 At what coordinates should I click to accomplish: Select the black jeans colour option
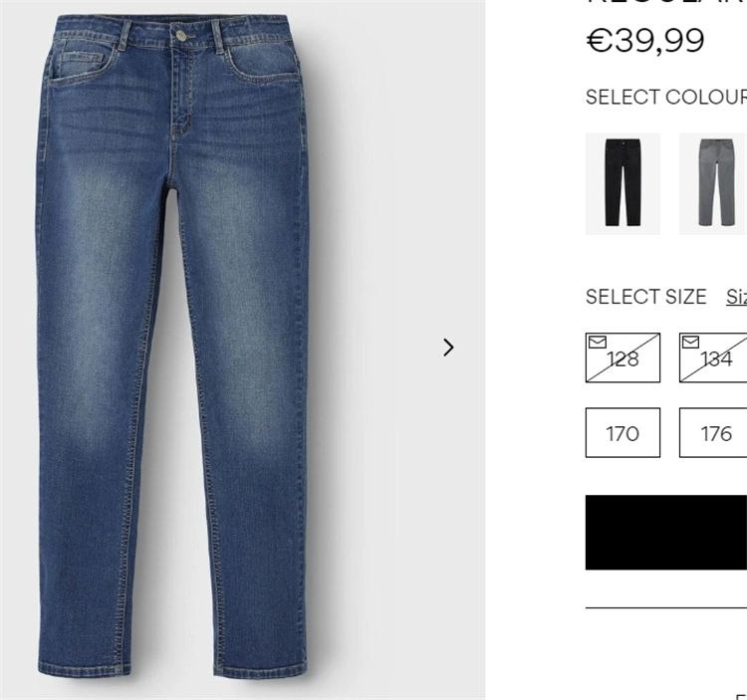tap(622, 184)
